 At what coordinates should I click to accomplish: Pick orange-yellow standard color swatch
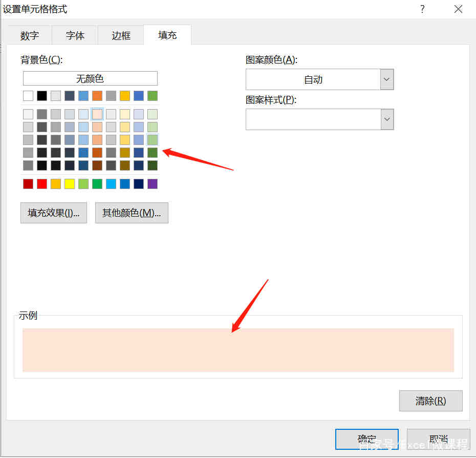tap(56, 184)
